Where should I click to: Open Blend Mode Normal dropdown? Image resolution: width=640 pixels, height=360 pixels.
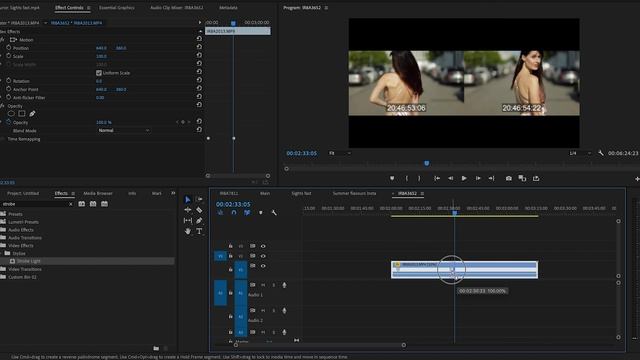click(x=124, y=130)
